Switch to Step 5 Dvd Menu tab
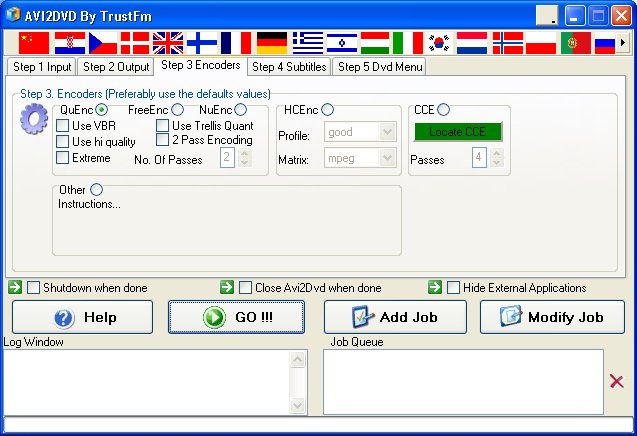Image resolution: width=637 pixels, height=436 pixels. tap(380, 67)
